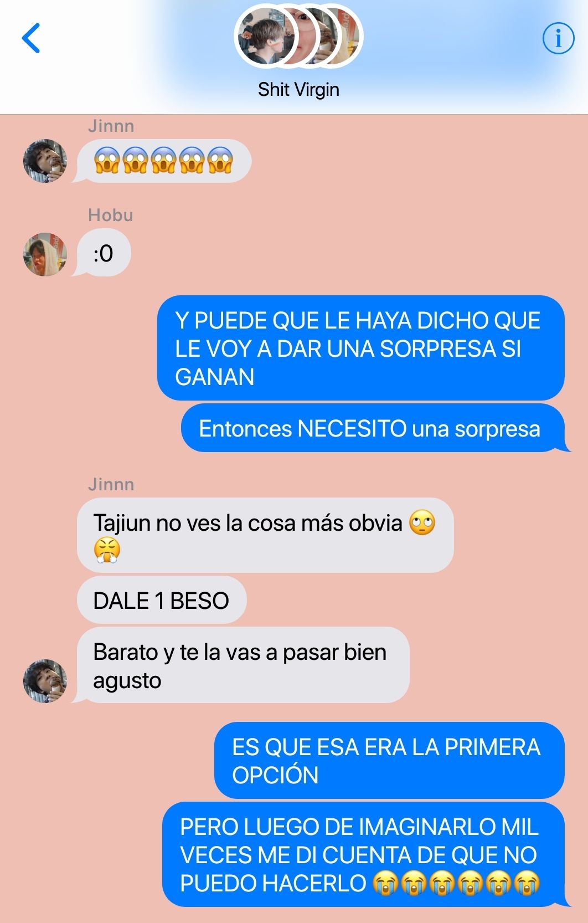This screenshot has height=923, width=588.
Task: Tap the SORPRESA SI GANAN message bubble
Action: (x=361, y=348)
